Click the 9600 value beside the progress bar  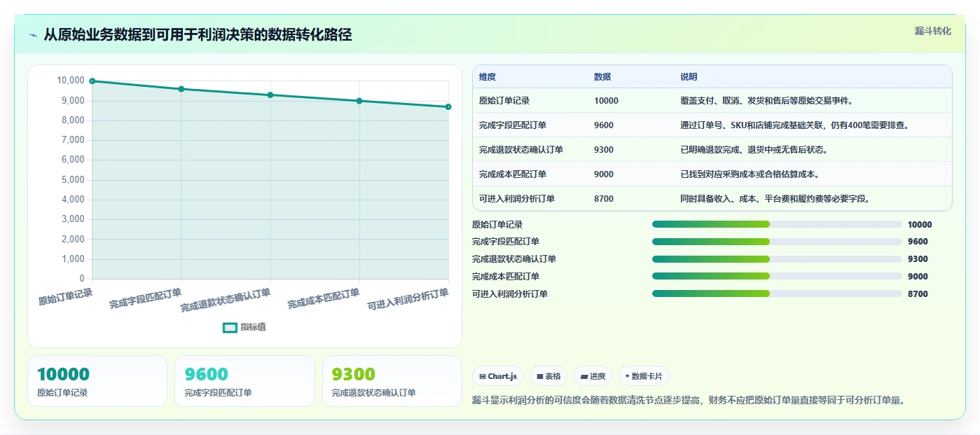click(x=918, y=242)
